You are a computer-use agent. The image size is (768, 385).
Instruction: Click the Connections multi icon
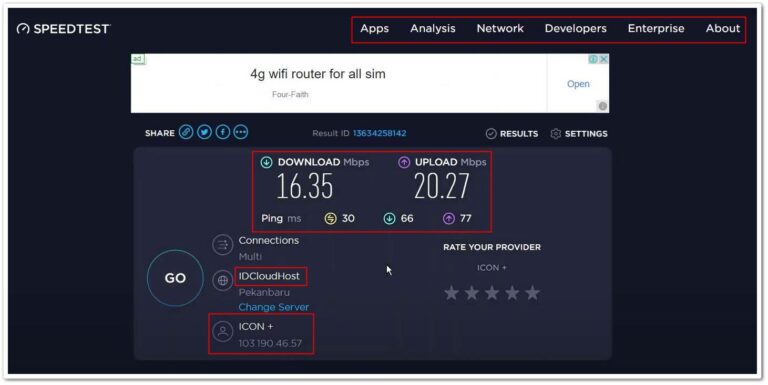pos(222,245)
